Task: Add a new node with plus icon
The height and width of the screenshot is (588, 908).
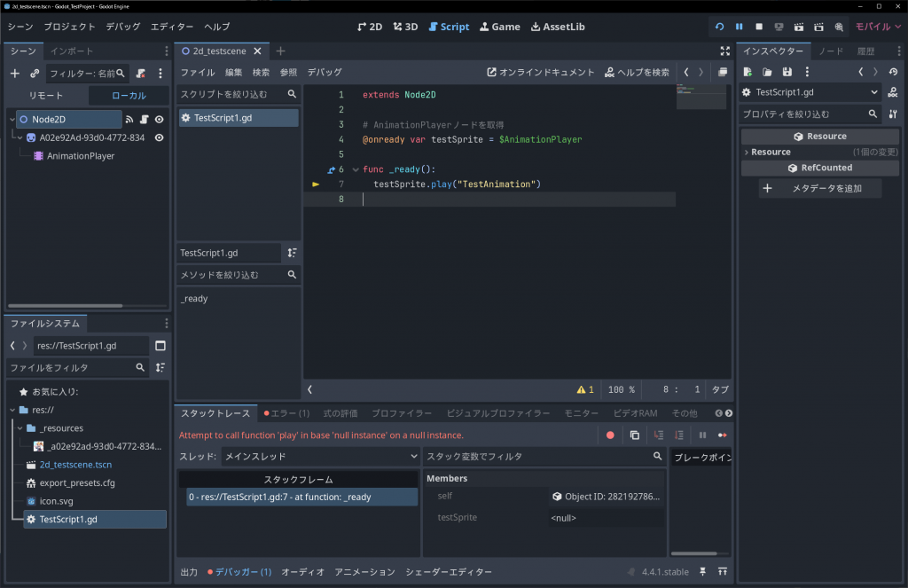Action: (x=14, y=73)
